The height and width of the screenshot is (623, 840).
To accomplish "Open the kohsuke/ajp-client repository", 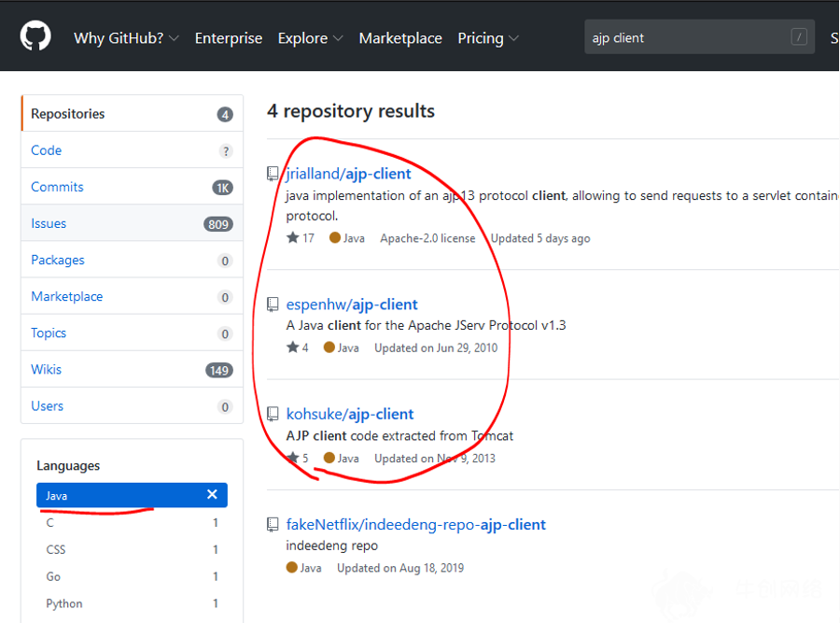I will click(x=350, y=414).
